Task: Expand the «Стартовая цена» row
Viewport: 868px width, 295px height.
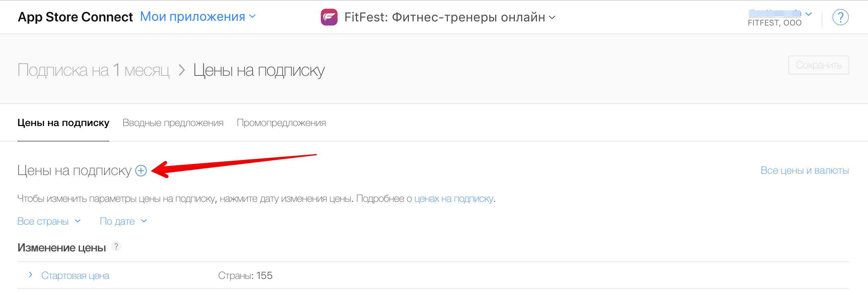Action: (30, 275)
